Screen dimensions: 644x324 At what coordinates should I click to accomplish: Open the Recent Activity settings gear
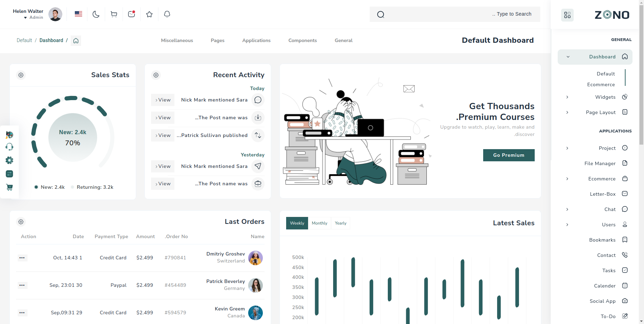click(156, 75)
